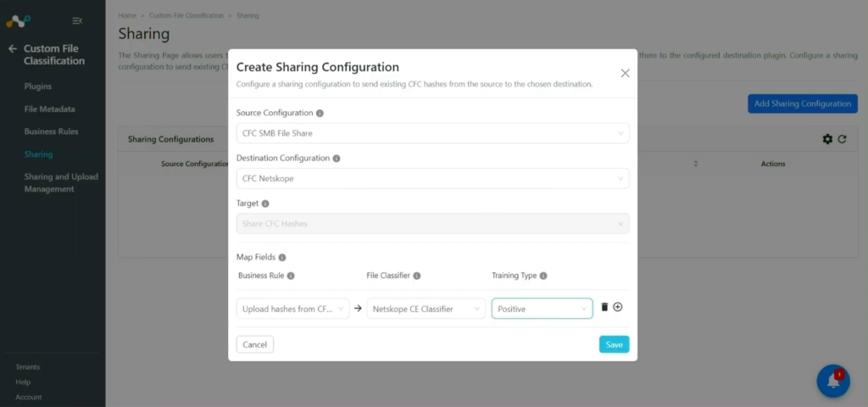
Task: Click the back arrow beside Custom File Classification
Action: point(12,48)
